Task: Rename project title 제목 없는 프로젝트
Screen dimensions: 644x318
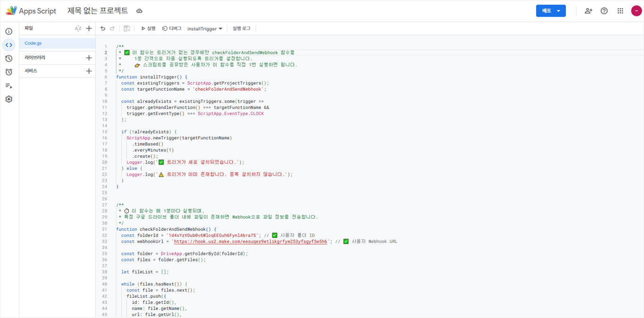Action: pos(98,10)
